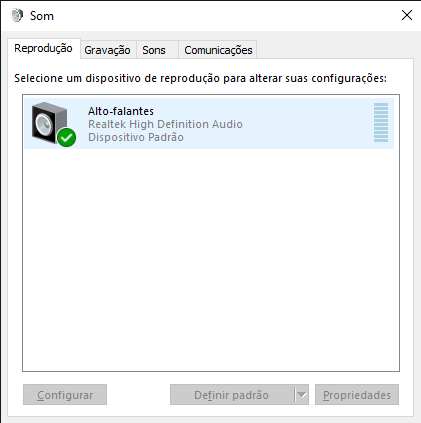Select the Alto-falantes device name

tap(121, 111)
